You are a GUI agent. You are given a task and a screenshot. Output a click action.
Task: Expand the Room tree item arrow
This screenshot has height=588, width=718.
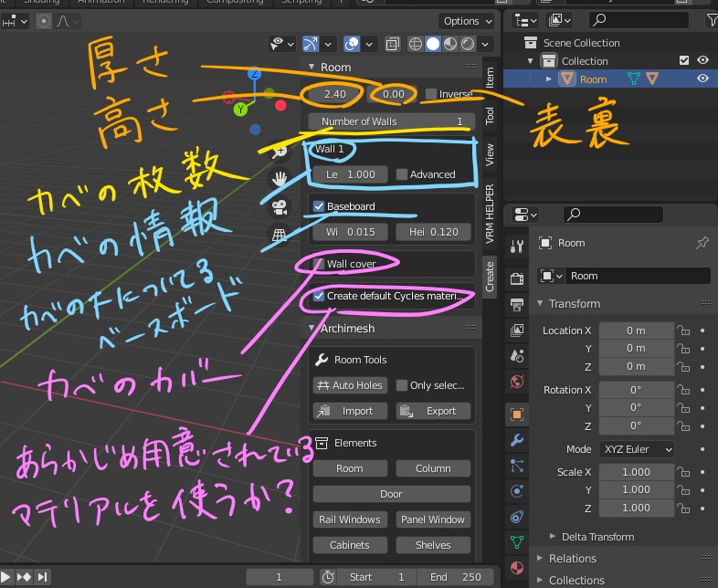click(549, 79)
